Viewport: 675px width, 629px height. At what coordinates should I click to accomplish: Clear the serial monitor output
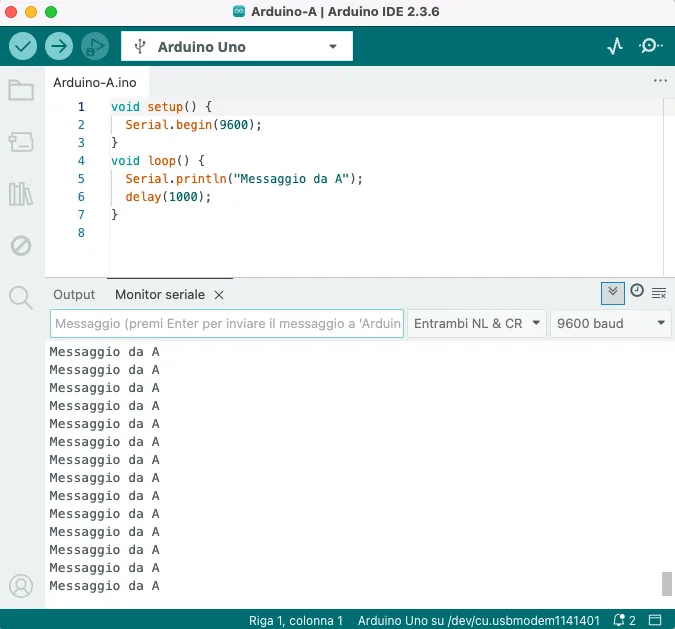[x=659, y=294]
